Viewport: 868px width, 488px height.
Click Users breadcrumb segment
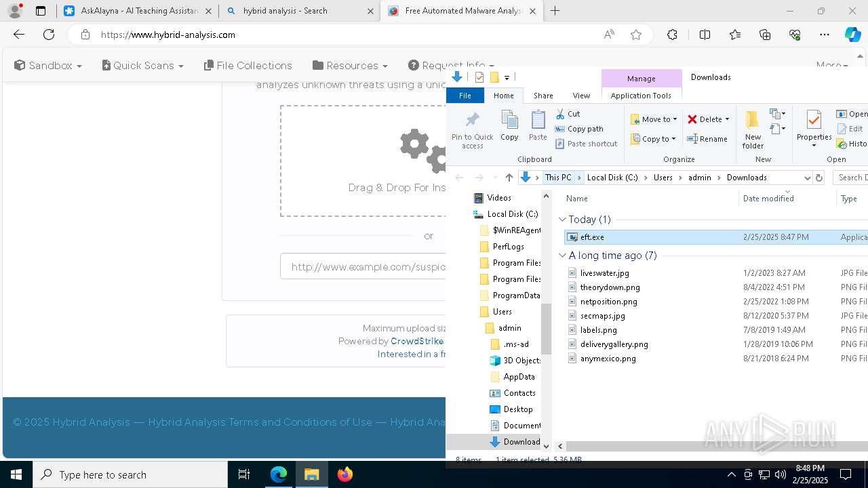coord(663,178)
